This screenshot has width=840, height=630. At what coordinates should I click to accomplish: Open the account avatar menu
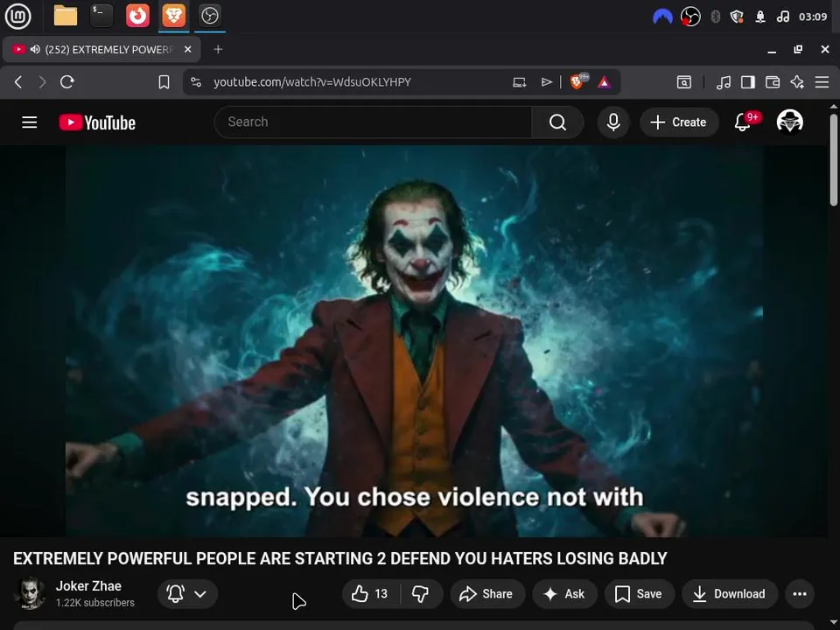[789, 122]
